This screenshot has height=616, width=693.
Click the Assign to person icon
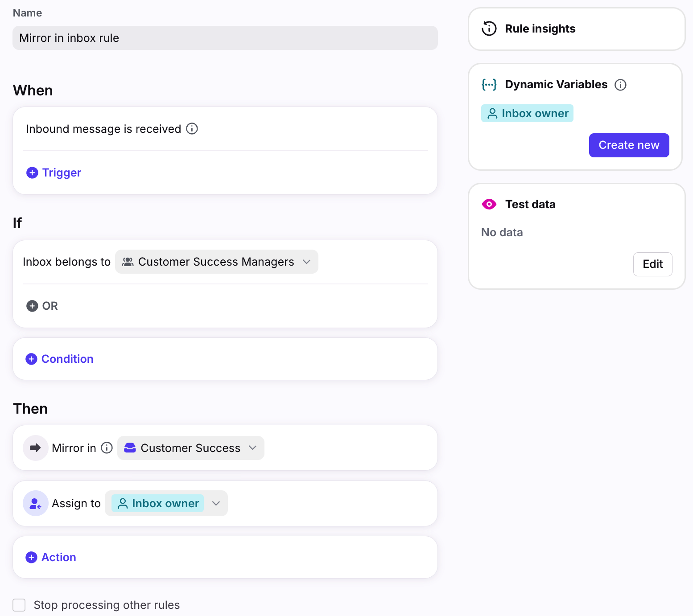click(x=35, y=503)
